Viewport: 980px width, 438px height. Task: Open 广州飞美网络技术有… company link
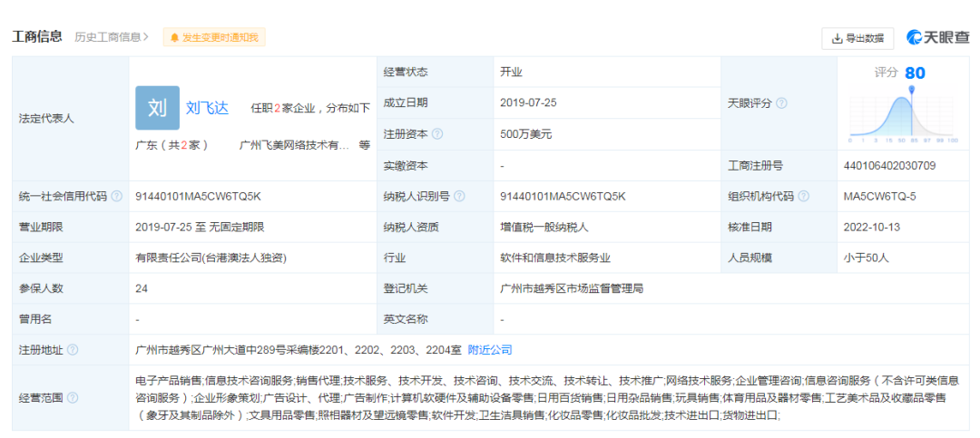(x=294, y=145)
